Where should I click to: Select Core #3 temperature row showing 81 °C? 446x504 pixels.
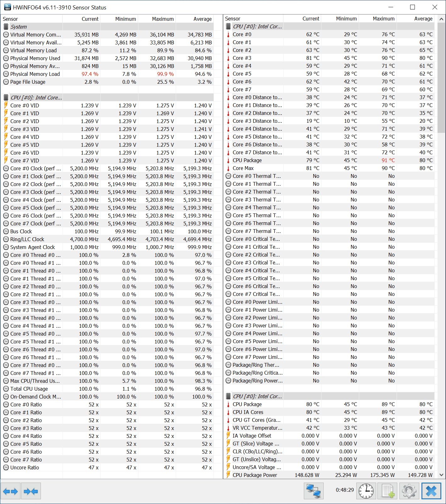[x=329, y=58]
